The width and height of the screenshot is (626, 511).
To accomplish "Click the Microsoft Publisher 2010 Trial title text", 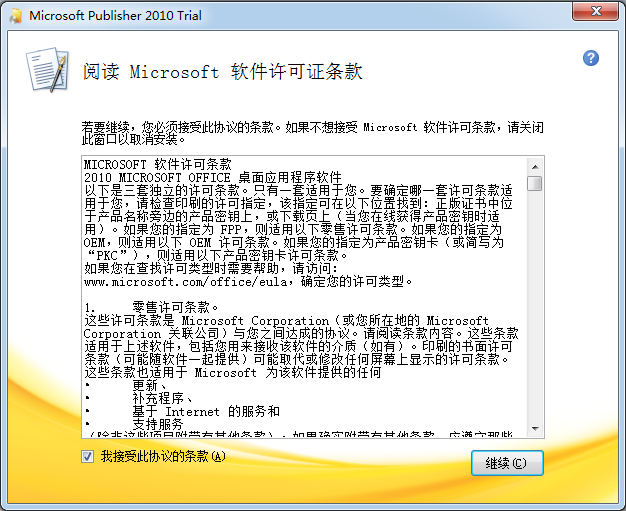I will tap(115, 16).
